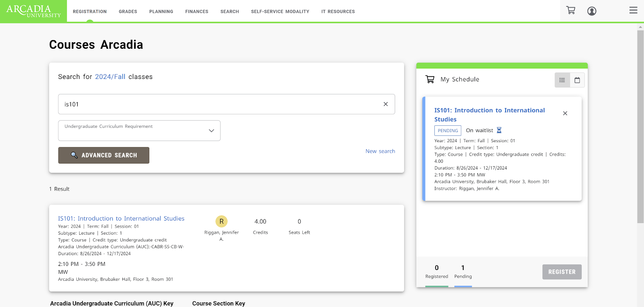
Task: Click the Advanced Search button
Action: 104,155
